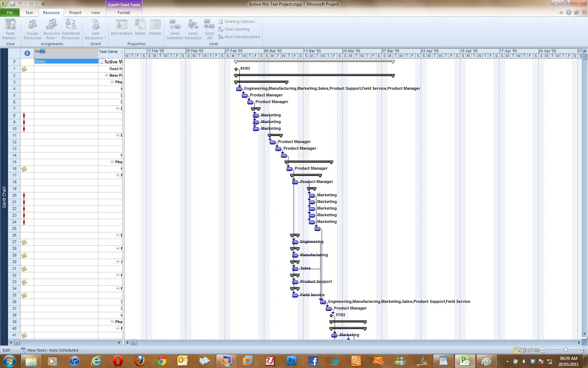Select row 25 by its row number
This screenshot has height=368, width=588.
pyautogui.click(x=14, y=229)
